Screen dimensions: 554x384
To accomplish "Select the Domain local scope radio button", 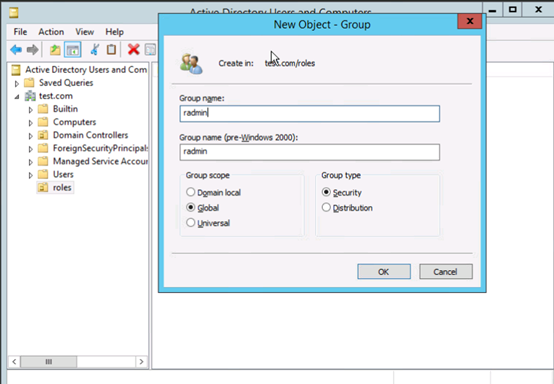I will pos(190,192).
